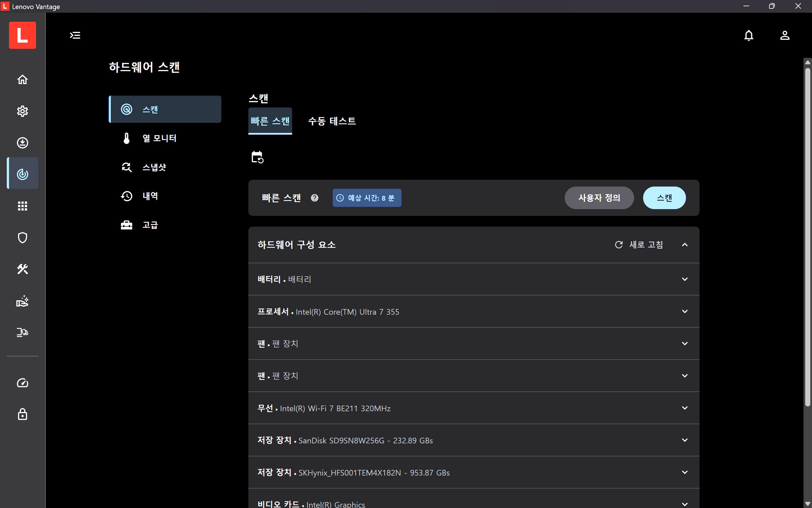This screenshot has height=508, width=812.
Task: Open 열 모니터 in the left submenu
Action: pos(165,138)
